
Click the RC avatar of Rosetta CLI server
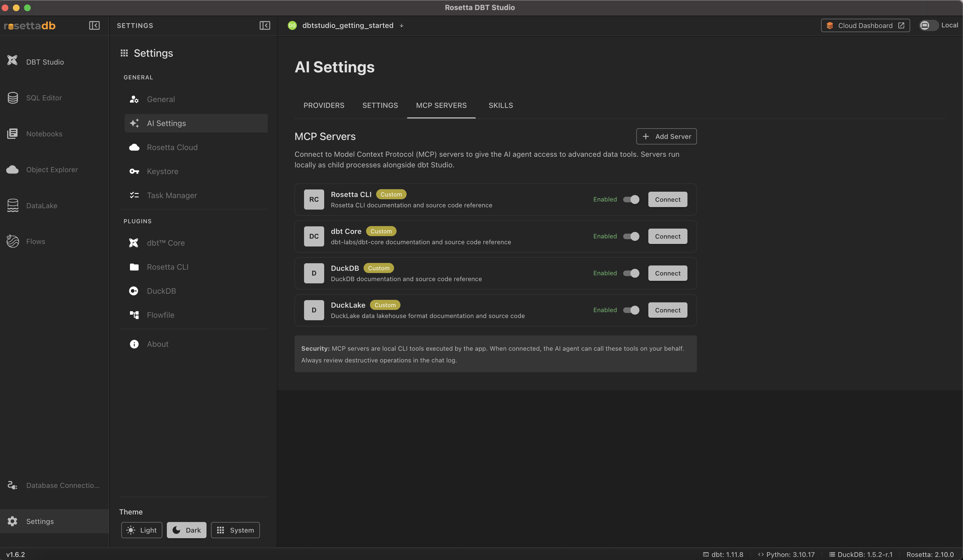point(314,200)
